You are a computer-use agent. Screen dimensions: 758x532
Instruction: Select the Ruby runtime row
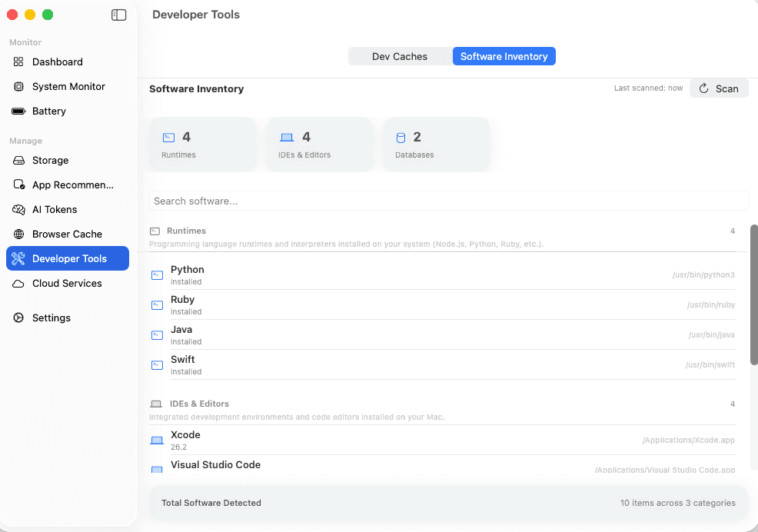click(x=442, y=304)
